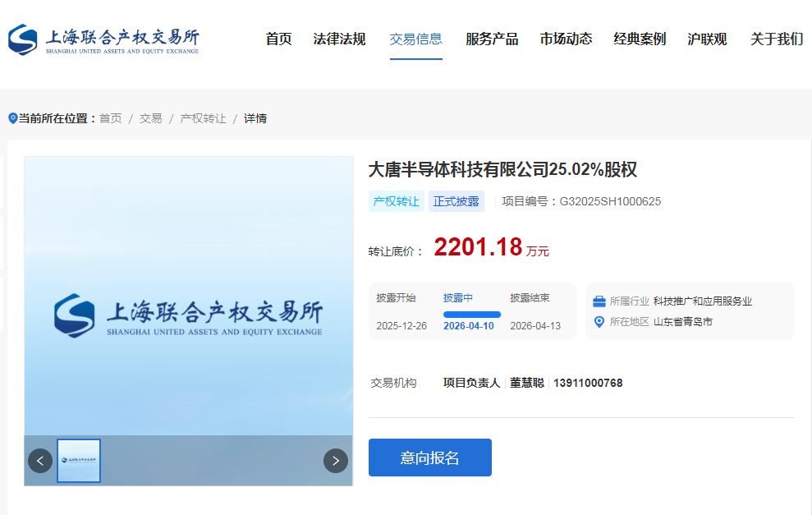Screen dimensions: 812x515
Task: Go to 首页 breadcrumb link
Action: pyautogui.click(x=110, y=118)
